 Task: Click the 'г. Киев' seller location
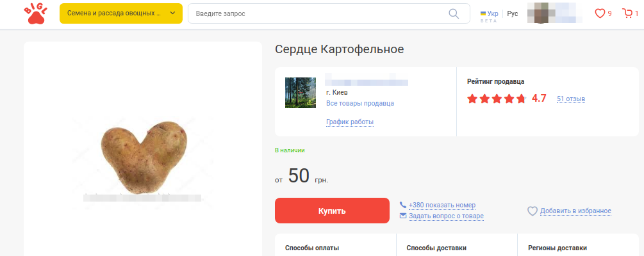coord(337,92)
